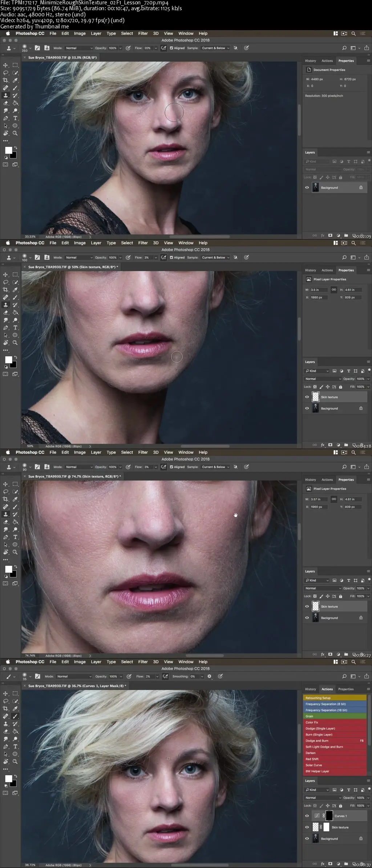Choose Path Selection tool in the 74.7% frame

(5, 544)
